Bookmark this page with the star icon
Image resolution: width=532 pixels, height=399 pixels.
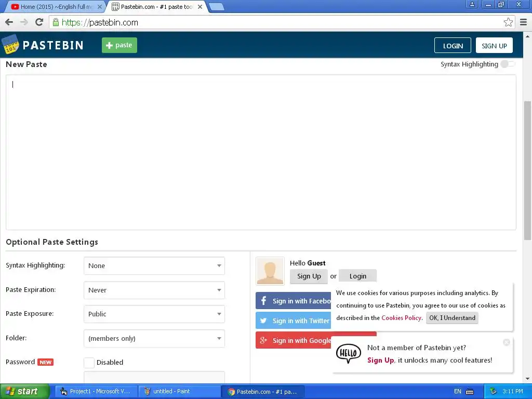click(508, 22)
